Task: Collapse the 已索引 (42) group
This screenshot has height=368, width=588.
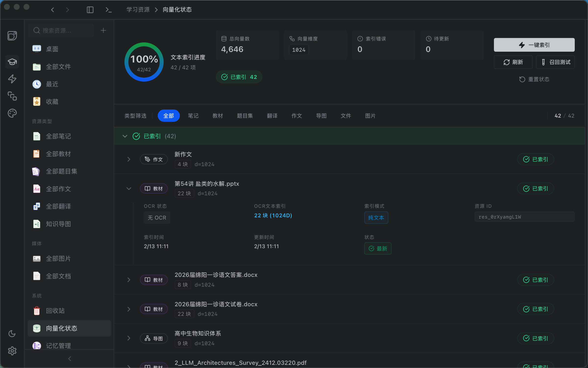Action: click(125, 136)
